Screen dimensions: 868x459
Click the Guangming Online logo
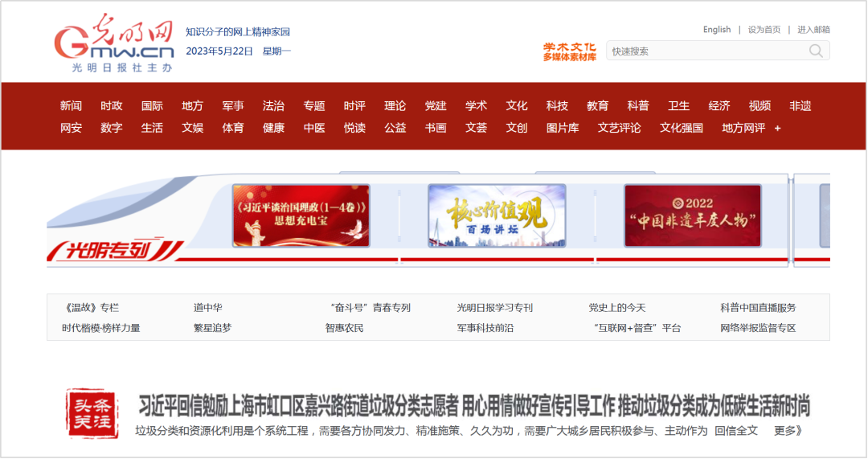point(114,43)
